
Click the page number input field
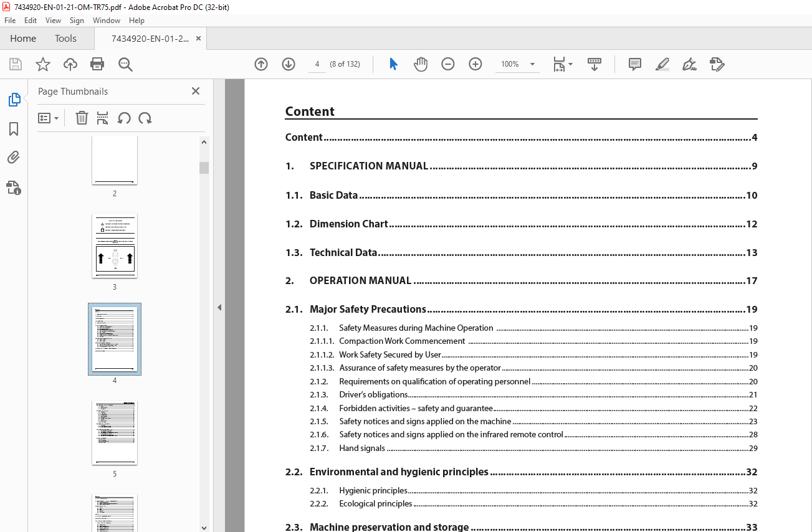(x=317, y=64)
